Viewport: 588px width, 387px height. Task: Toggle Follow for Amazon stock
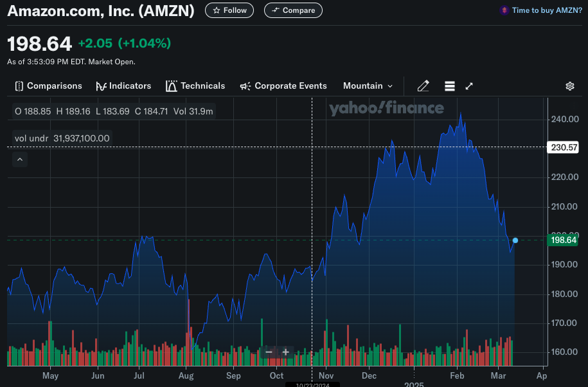point(229,10)
